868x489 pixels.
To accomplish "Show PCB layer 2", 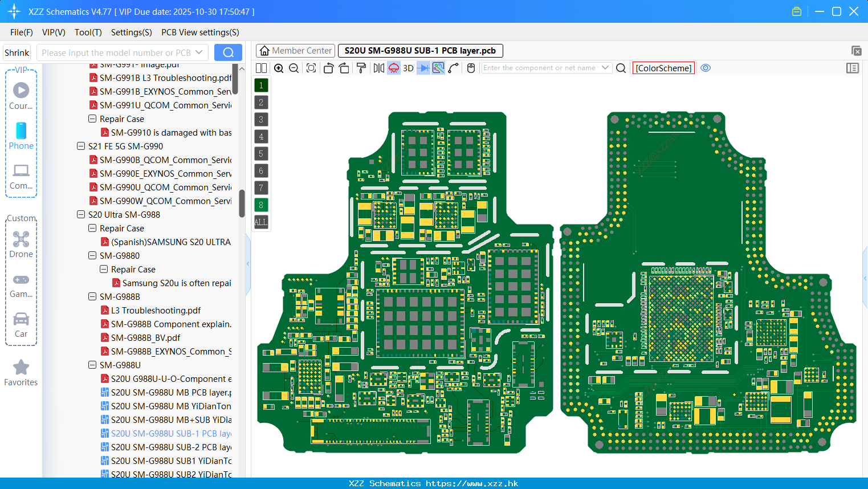I will point(261,102).
